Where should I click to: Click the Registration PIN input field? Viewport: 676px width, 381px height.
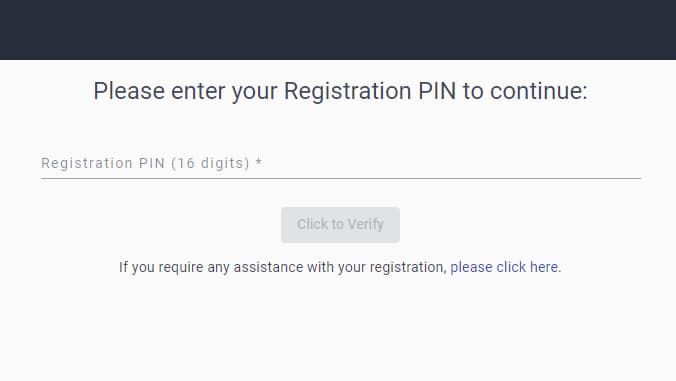341,164
